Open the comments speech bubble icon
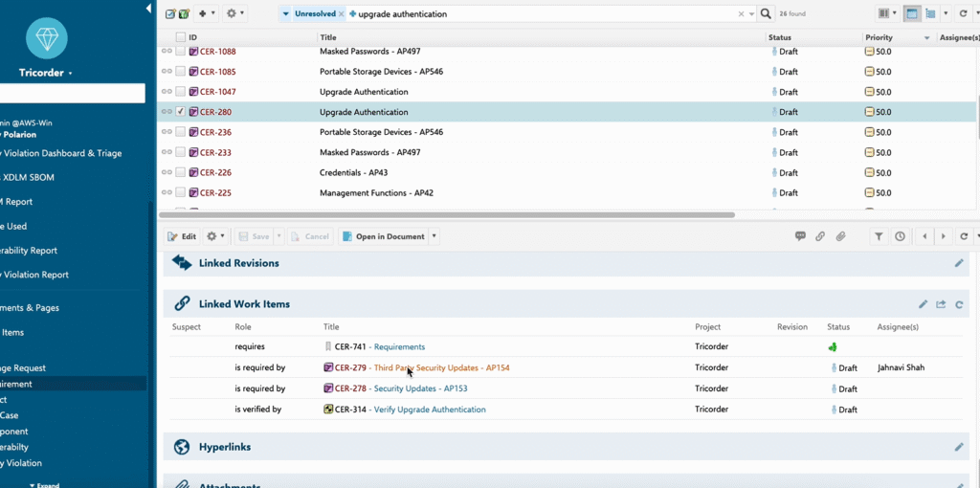Screen dimensions: 980x488 tap(800, 236)
